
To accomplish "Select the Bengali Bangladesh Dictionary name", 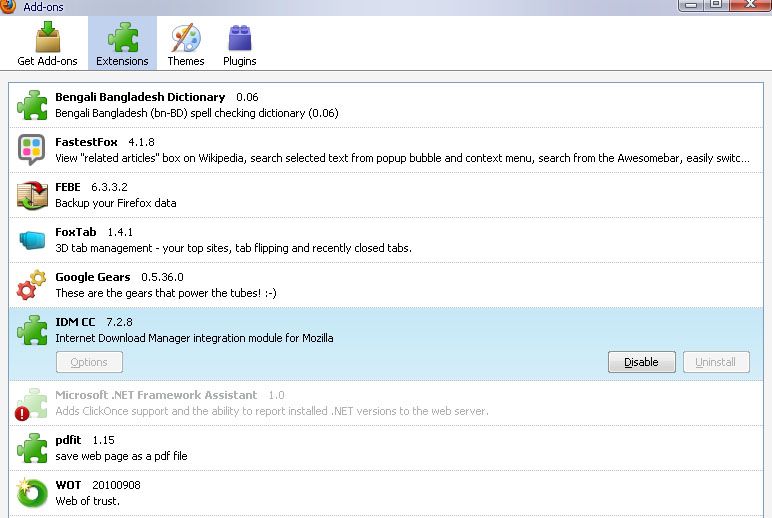I will 140,97.
